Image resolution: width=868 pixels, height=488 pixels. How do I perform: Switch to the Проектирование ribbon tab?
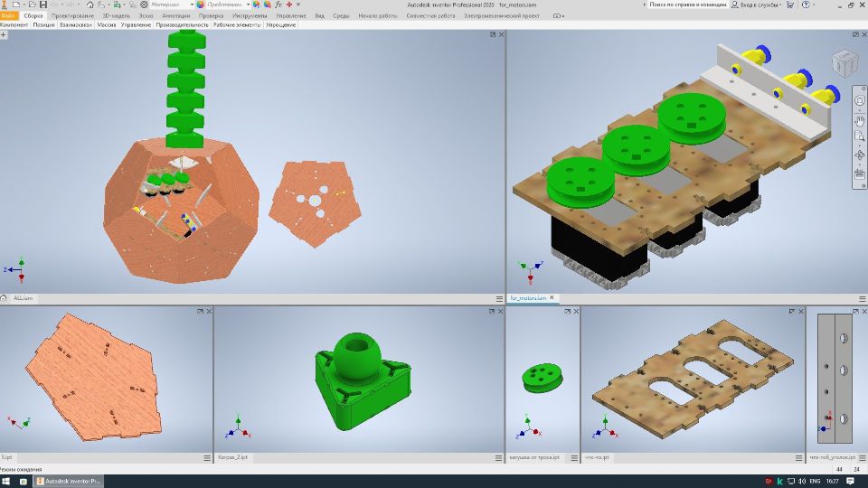point(72,16)
